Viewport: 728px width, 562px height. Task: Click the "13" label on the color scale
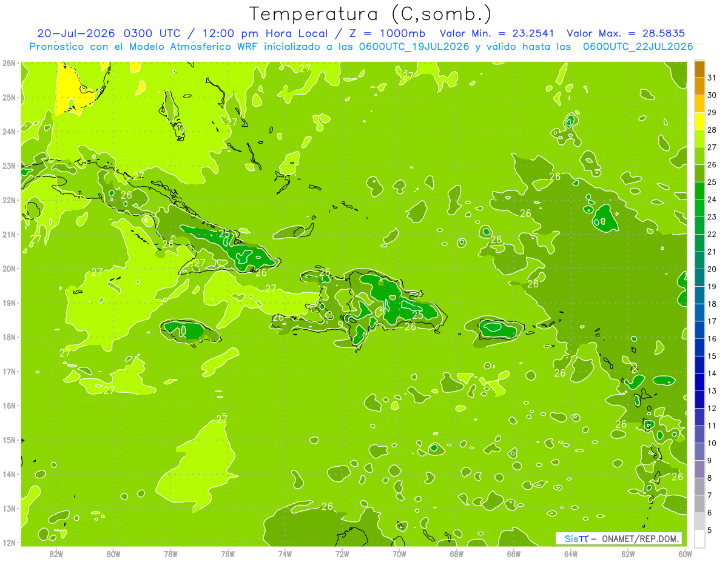(712, 391)
